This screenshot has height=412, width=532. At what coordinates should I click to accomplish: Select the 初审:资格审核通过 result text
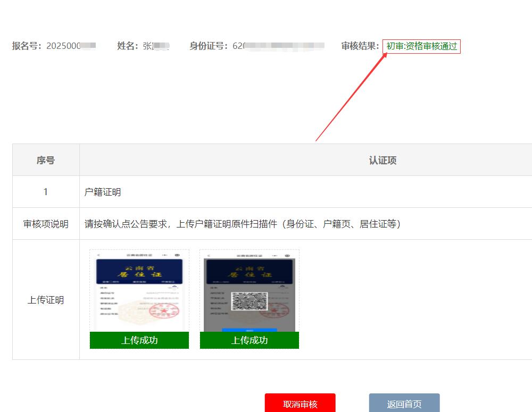pyautogui.click(x=421, y=46)
